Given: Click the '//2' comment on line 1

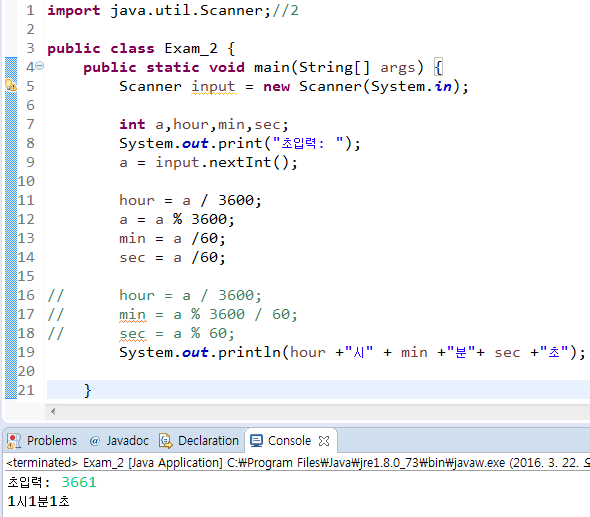Looking at the screenshot, I should coord(285,11).
